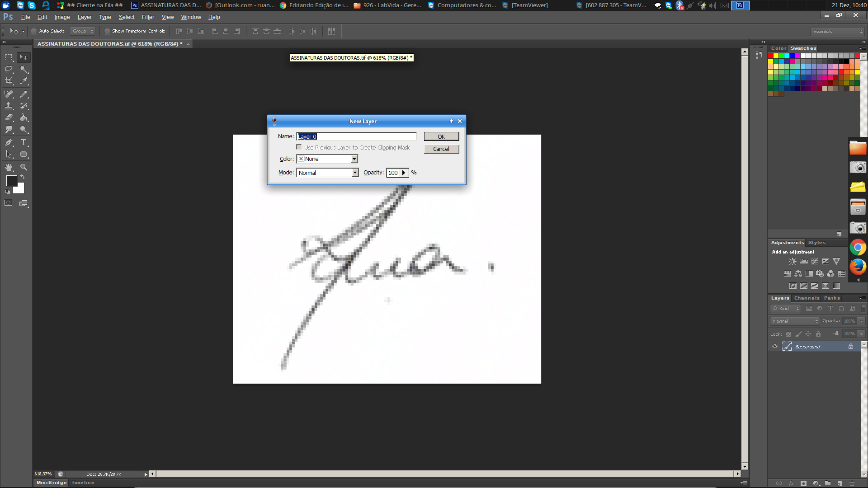
Task: Open the Mode dropdown in New Layer dialog
Action: (355, 173)
